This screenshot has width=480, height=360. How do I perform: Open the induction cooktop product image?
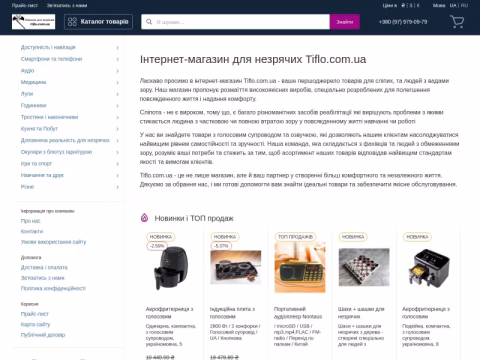[x=236, y=267]
